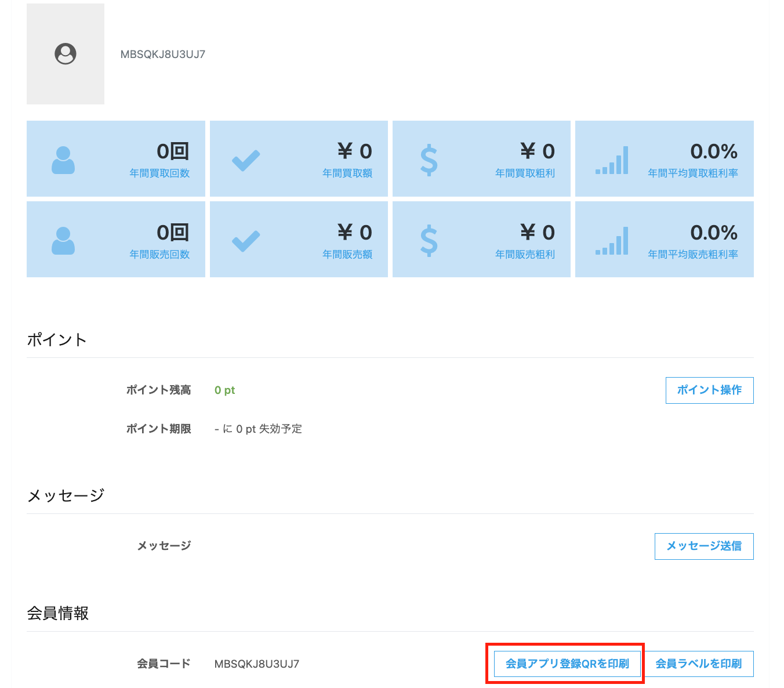Screen dimensions: 784x688
Task: Click the 会員コード label
Action: (164, 664)
